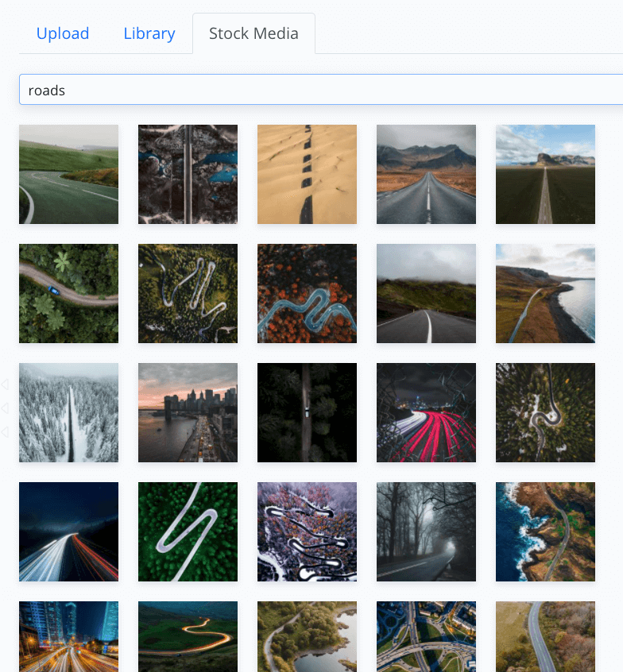Image resolution: width=623 pixels, height=672 pixels.
Task: Pick the rocky coastline road with ocean waves
Action: [x=545, y=532]
